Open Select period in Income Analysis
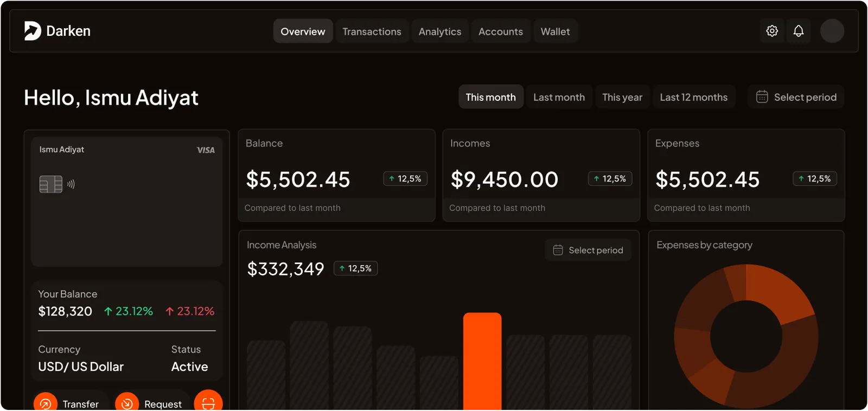Screen dimensions: 868x411 588,250
